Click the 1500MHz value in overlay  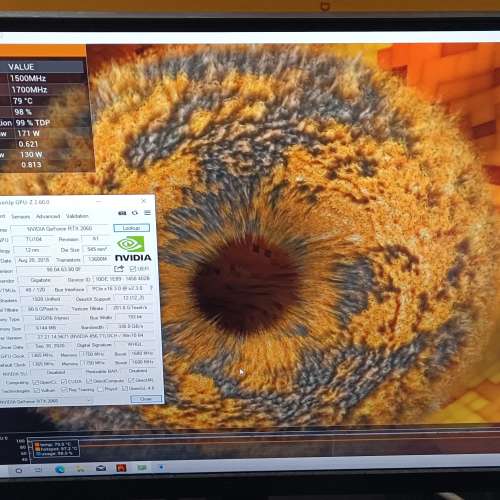[x=28, y=78]
